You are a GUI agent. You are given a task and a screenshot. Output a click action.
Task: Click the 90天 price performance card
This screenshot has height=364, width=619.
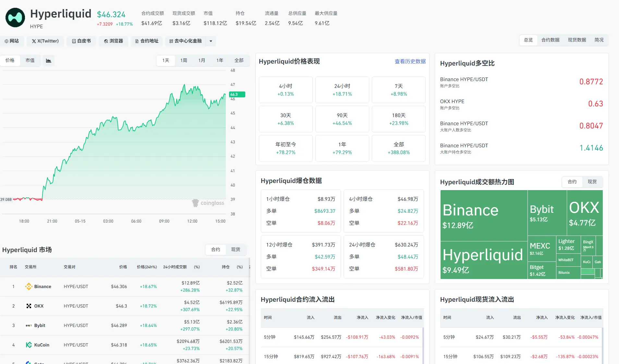click(x=342, y=119)
